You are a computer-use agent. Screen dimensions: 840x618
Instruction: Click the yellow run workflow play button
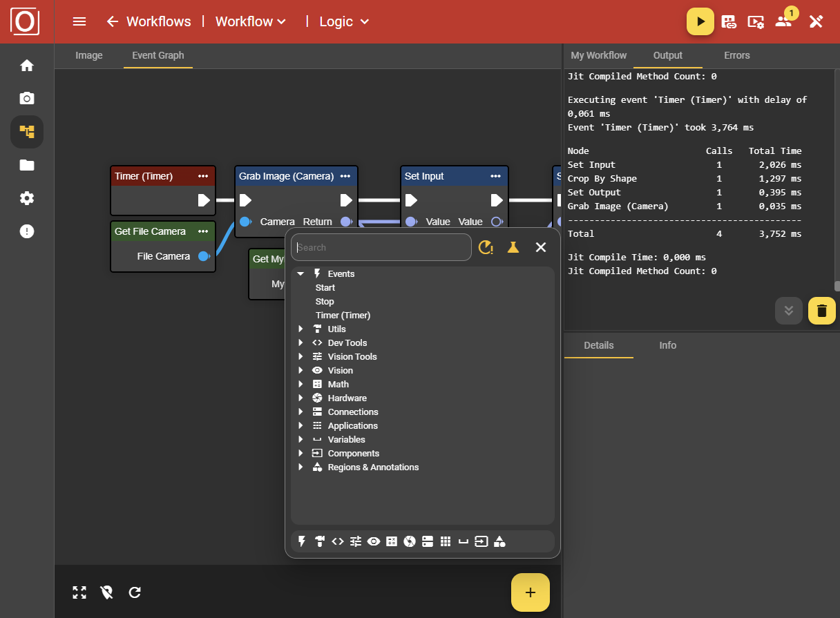pyautogui.click(x=700, y=21)
